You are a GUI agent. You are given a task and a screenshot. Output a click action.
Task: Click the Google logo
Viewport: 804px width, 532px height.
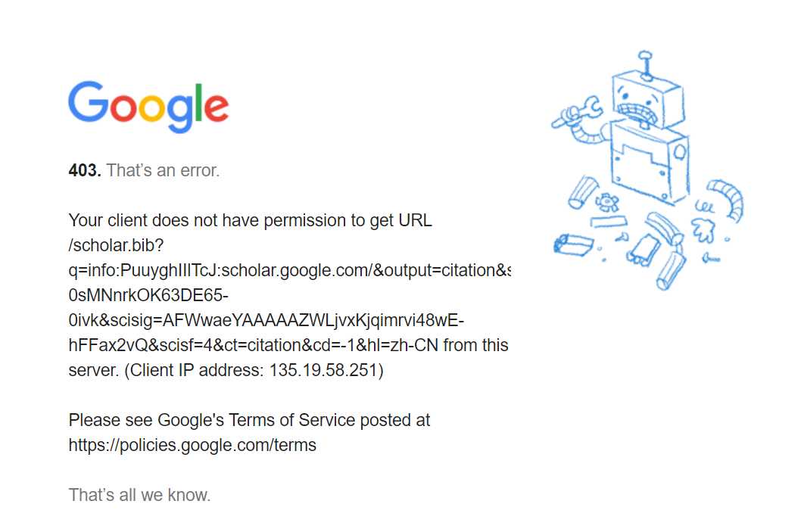tap(148, 107)
